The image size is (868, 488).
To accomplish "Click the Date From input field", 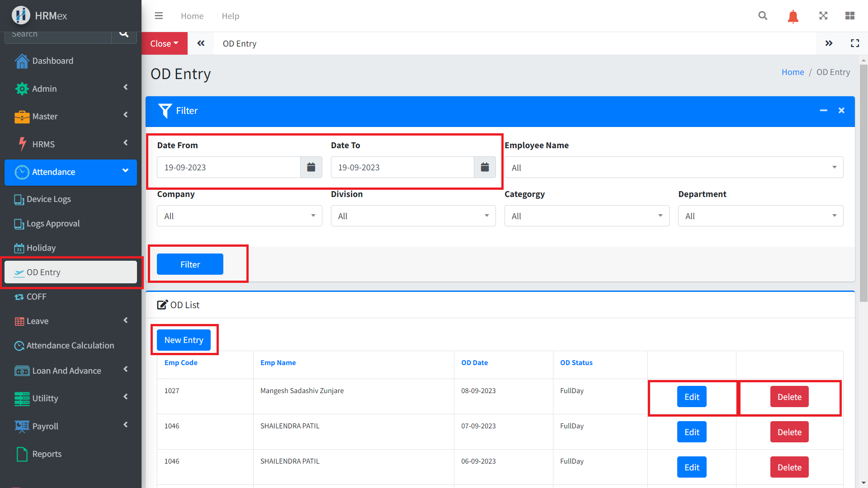I will 228,168.
